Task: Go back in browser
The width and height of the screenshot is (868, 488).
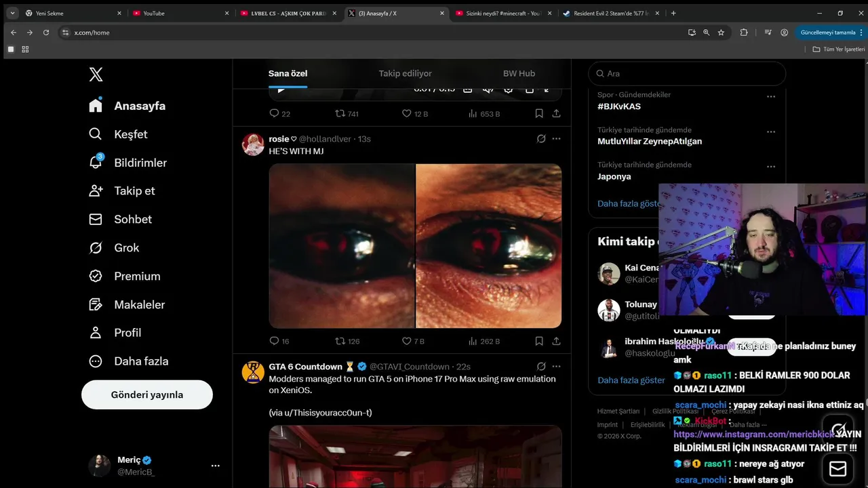Action: click(x=14, y=32)
